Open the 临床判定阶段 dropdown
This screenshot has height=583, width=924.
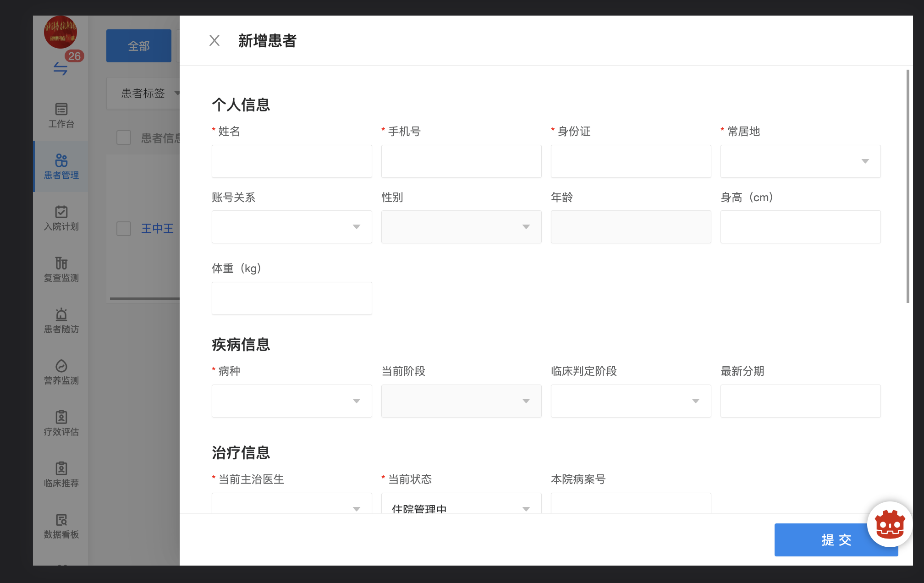tap(631, 401)
